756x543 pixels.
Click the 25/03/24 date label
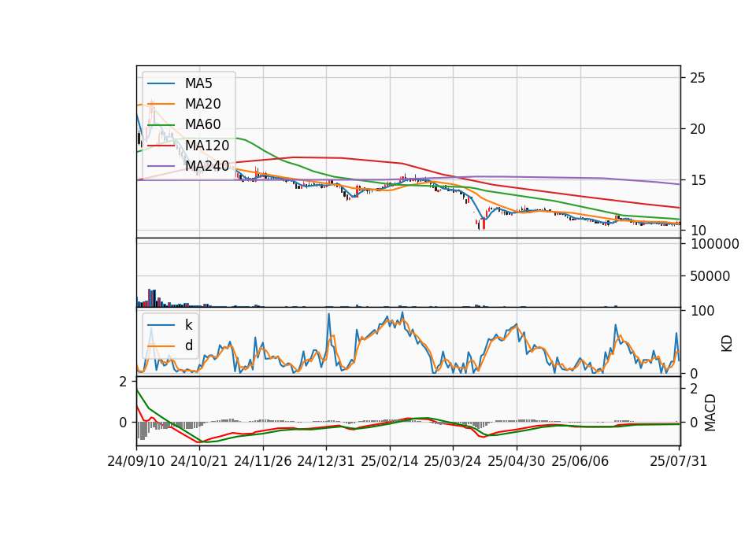tap(453, 461)
